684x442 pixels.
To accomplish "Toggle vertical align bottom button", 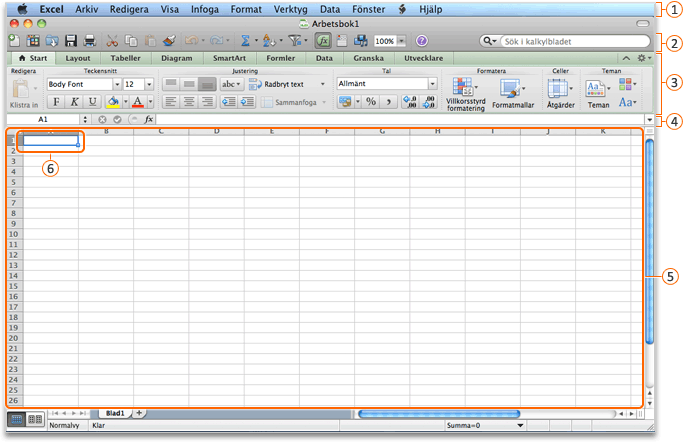I will tap(207, 84).
